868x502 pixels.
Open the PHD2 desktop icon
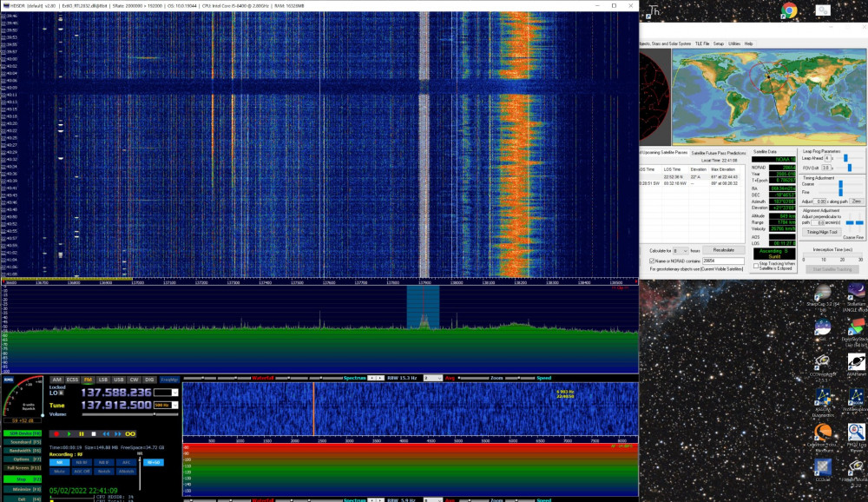(856, 437)
